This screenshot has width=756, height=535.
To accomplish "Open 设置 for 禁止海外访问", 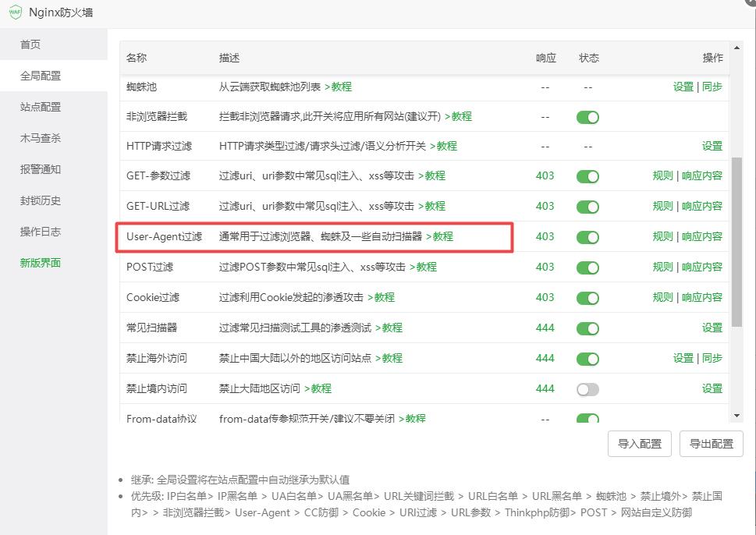I will [x=683, y=358].
